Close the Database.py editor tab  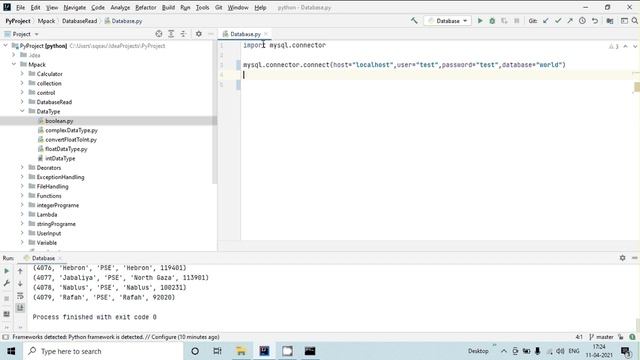point(266,34)
